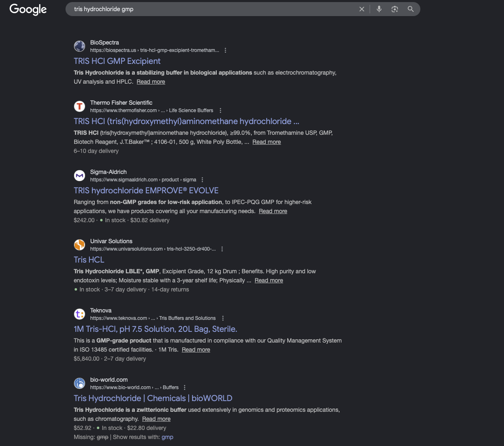Image resolution: width=504 pixels, height=446 pixels.
Task: Click the Teknova site favicon
Action: (80, 314)
